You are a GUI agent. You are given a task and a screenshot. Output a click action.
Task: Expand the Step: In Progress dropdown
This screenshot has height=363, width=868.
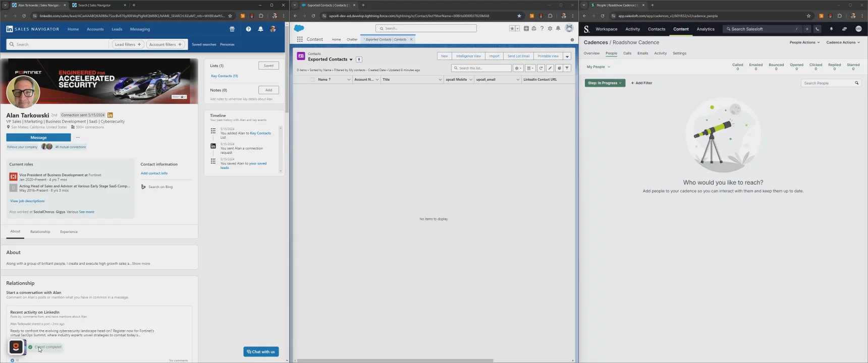605,83
